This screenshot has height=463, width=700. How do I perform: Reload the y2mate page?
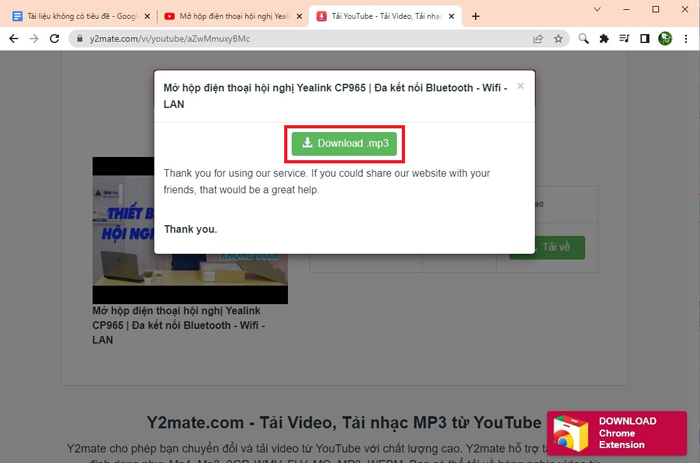pos(54,39)
